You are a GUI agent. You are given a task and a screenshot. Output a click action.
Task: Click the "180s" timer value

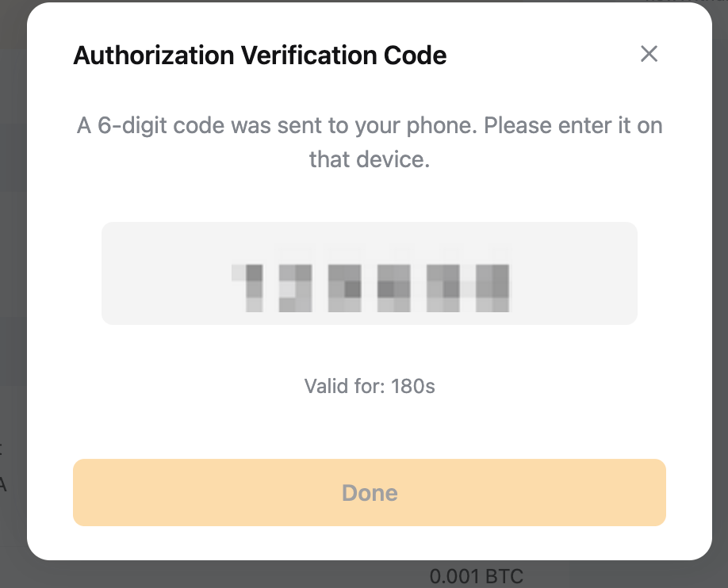pos(413,387)
